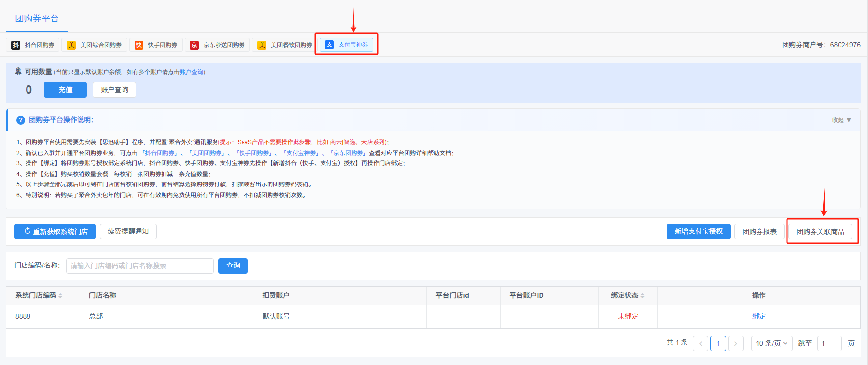Click the available quantity value 0
The width and height of the screenshot is (868, 365).
28,90
